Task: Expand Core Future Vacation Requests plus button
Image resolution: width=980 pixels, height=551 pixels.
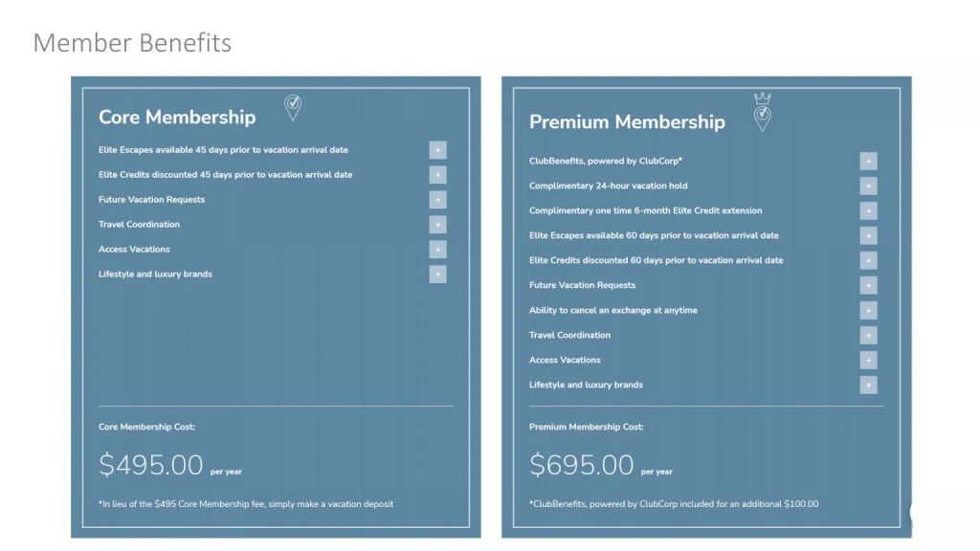Action: pyautogui.click(x=437, y=200)
